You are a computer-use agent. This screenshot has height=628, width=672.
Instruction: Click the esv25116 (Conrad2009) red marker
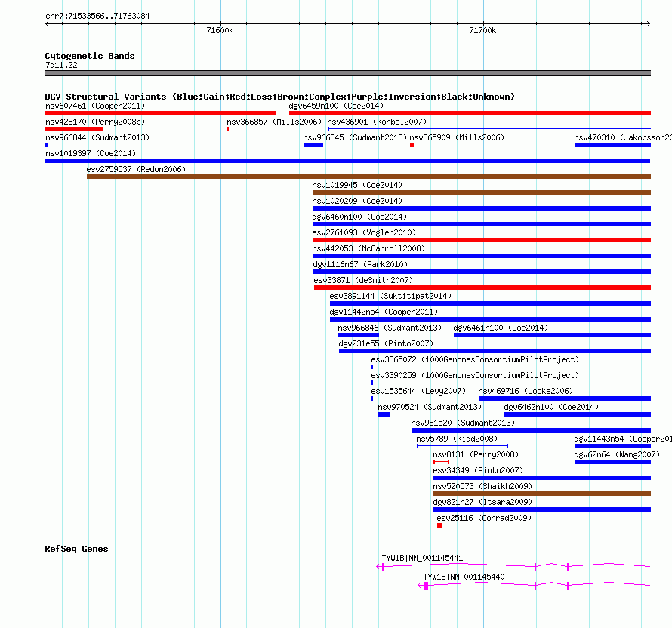coord(439,525)
